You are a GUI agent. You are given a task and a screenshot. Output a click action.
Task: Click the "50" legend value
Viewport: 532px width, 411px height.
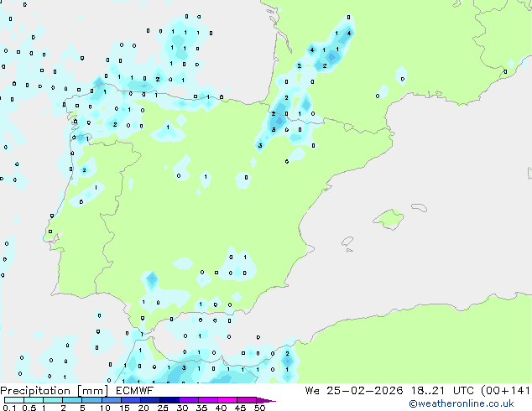coord(259,408)
